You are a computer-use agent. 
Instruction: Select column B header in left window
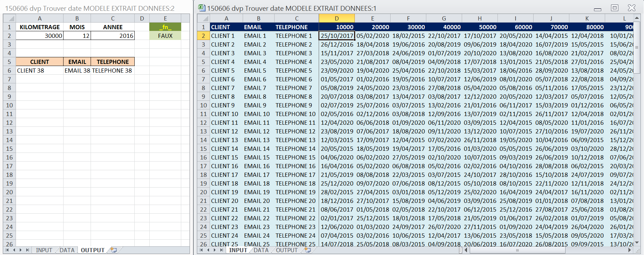click(x=77, y=18)
